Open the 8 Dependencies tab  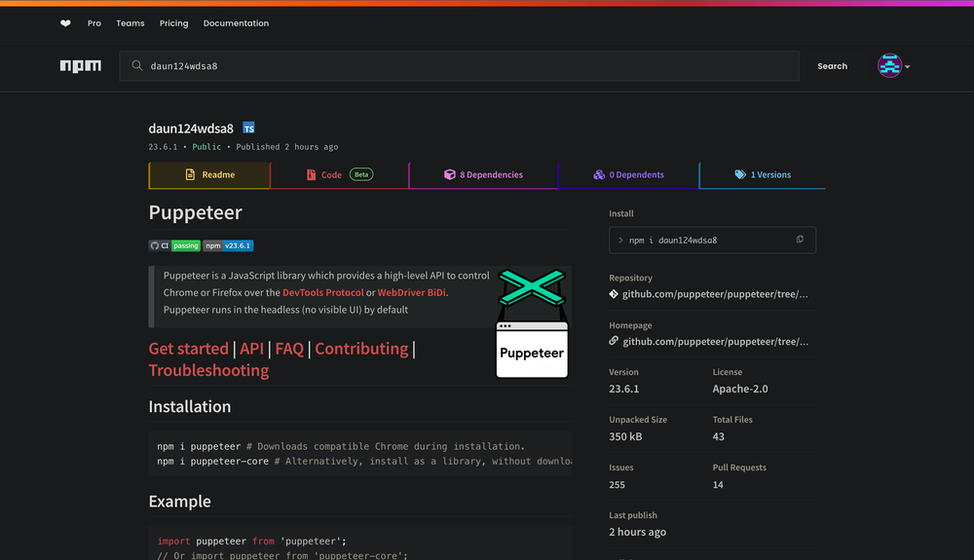point(483,175)
